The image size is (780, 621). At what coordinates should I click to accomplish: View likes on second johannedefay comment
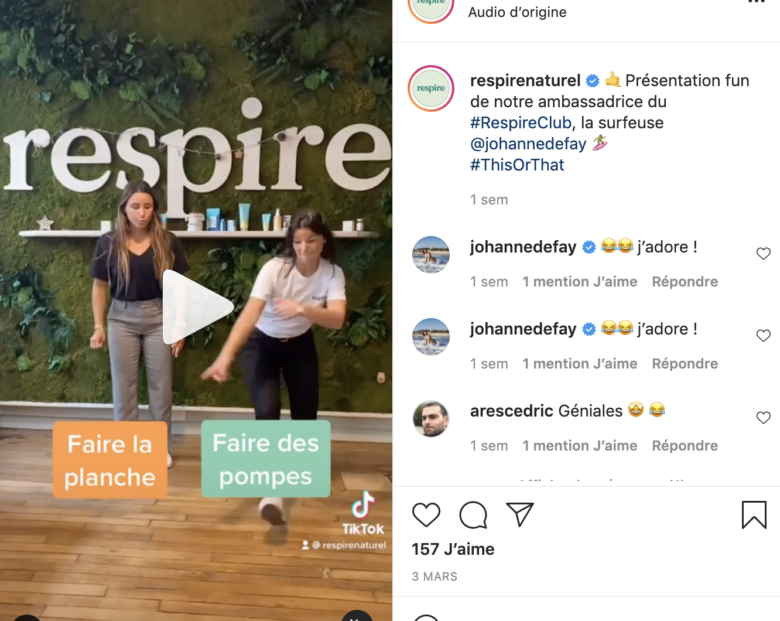pos(580,364)
